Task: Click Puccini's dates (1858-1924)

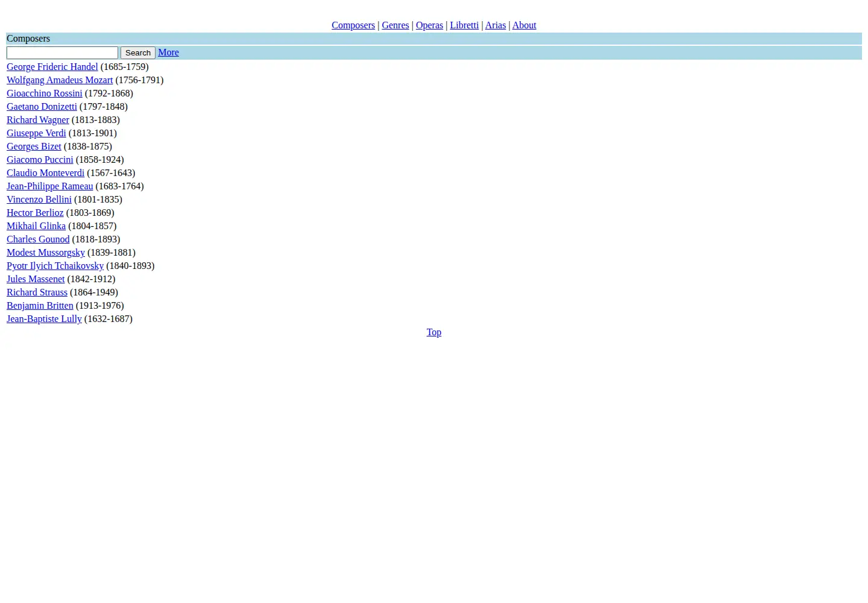Action: (100, 160)
